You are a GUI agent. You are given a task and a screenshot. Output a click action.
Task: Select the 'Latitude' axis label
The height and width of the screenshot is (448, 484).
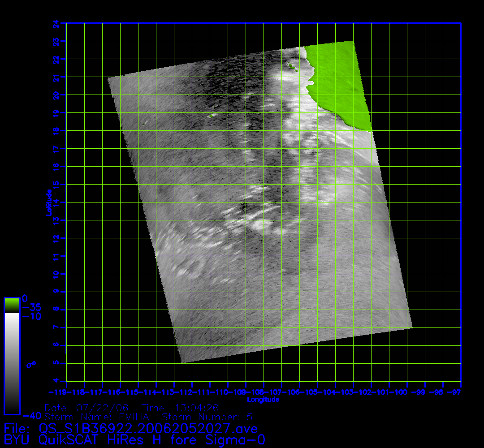[x=48, y=202]
